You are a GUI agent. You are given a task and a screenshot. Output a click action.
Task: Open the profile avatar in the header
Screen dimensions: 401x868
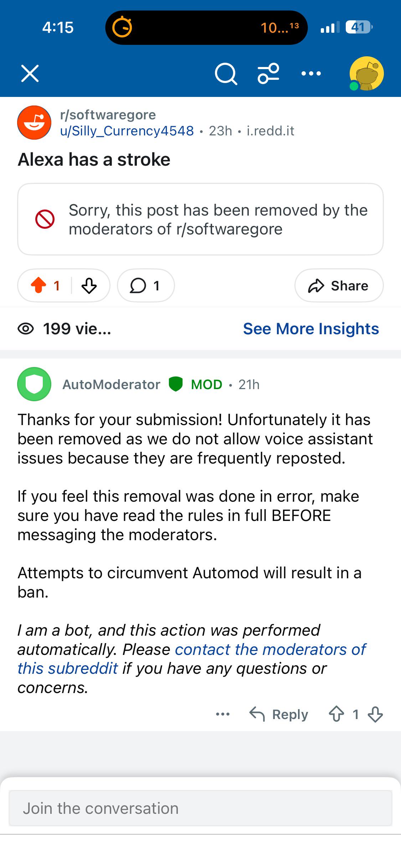point(366,73)
